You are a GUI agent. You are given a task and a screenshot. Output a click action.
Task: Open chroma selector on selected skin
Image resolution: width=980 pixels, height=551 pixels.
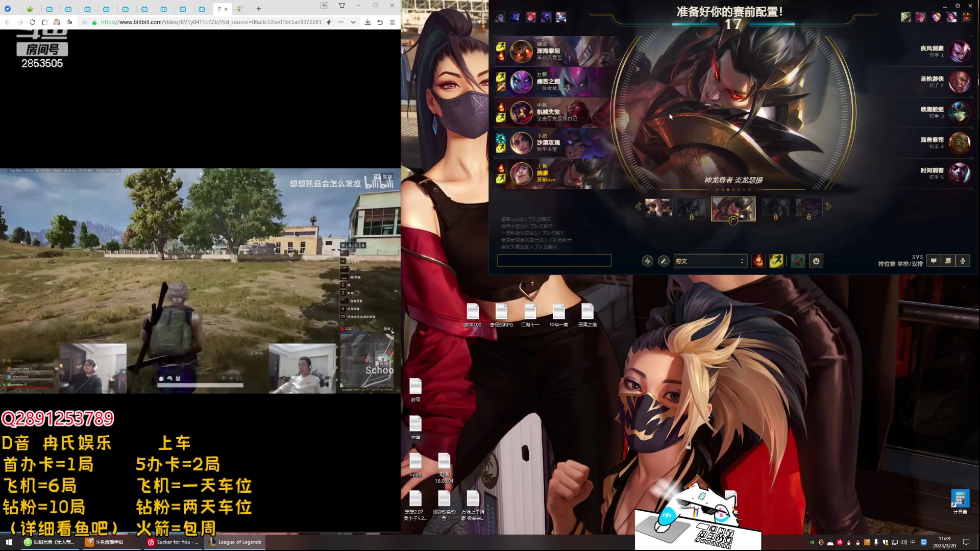(x=733, y=221)
